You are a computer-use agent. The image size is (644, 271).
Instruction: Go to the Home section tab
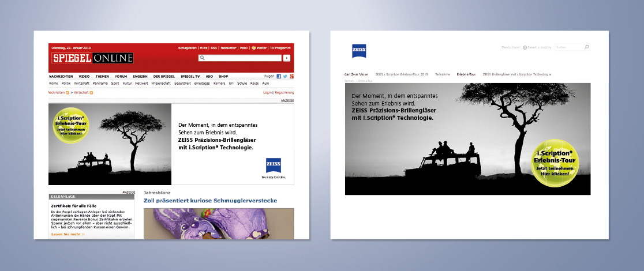54,84
